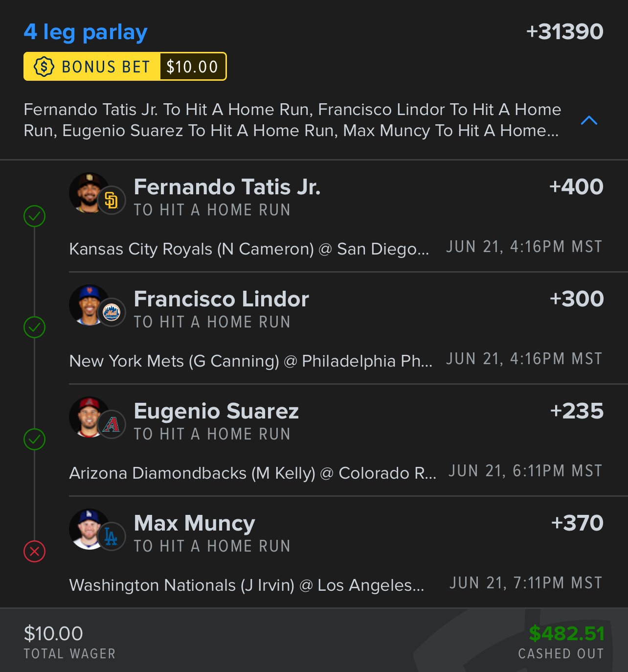
Task: Click the Dodgers team logo icon
Action: pyautogui.click(x=112, y=536)
